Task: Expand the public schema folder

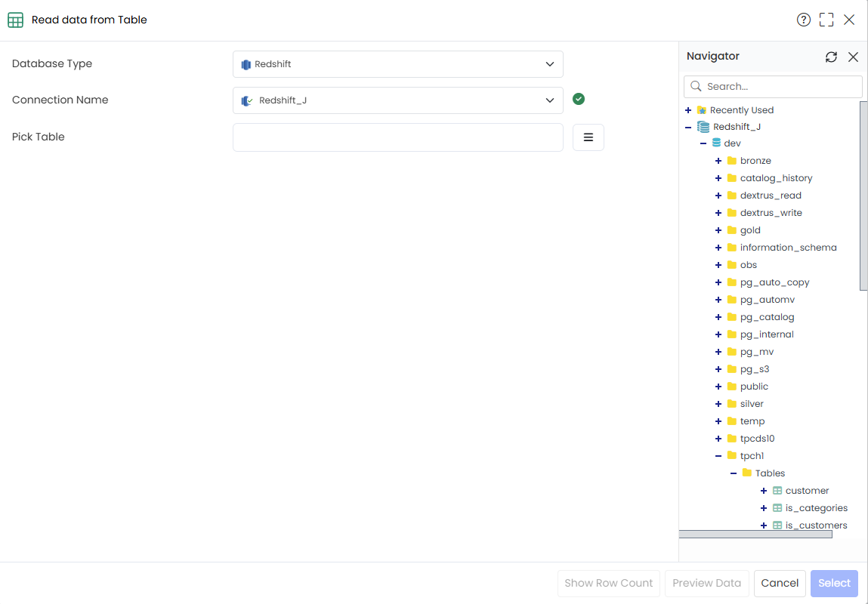Action: click(x=718, y=387)
